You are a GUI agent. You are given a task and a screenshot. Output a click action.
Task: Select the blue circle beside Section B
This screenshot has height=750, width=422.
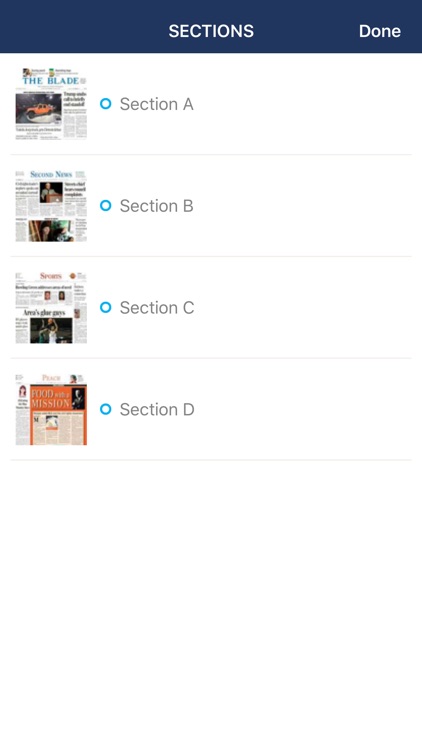click(x=106, y=206)
